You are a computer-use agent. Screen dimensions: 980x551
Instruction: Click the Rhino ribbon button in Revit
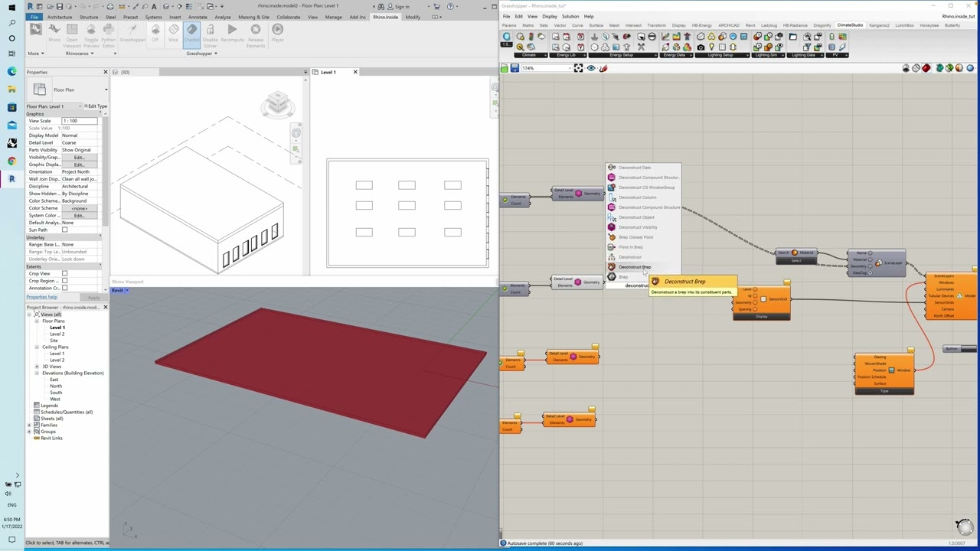click(54, 33)
